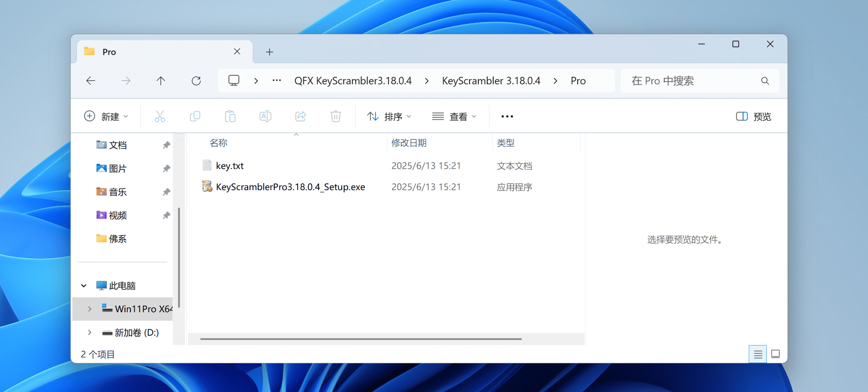The width and height of the screenshot is (868, 392).
Task: Click the Rename icon
Action: [265, 116]
